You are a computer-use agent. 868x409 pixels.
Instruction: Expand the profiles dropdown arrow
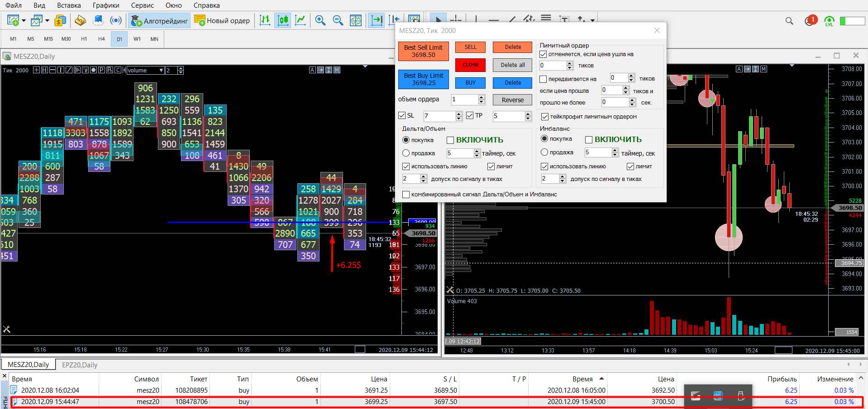(x=47, y=20)
